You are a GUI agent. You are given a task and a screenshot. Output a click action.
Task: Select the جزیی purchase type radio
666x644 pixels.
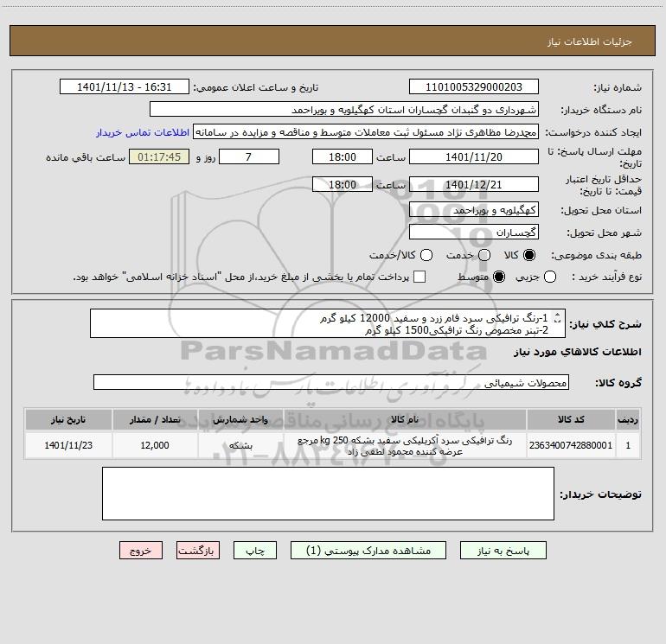pos(549,277)
